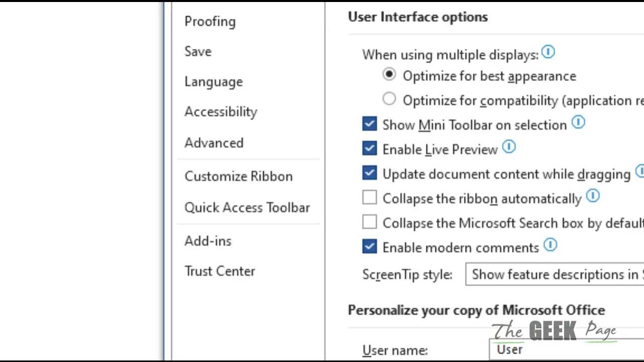The width and height of the screenshot is (644, 362).
Task: Click info icon beside multiple displays label
Action: [548, 52]
